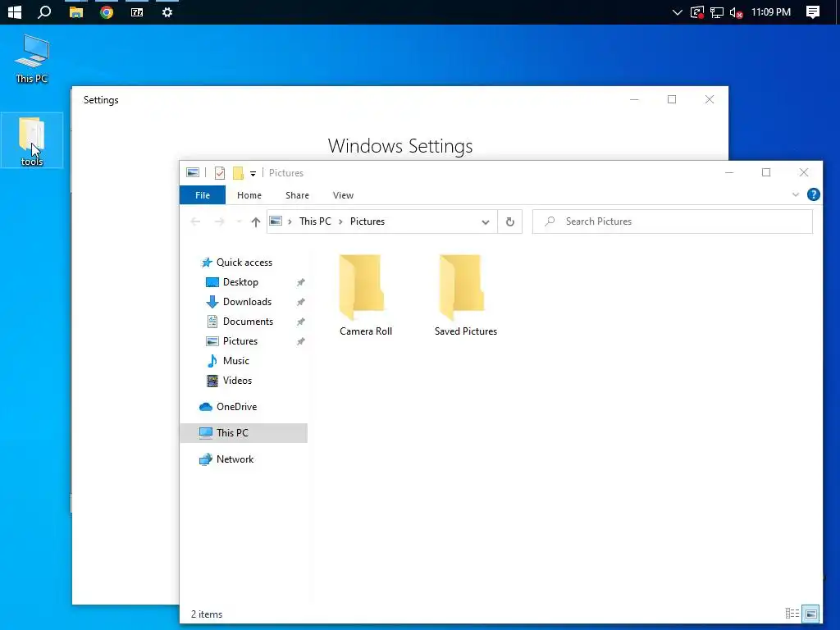840x630 pixels.
Task: Expand the chevron after This PC breadcrumb
Action: coord(340,221)
